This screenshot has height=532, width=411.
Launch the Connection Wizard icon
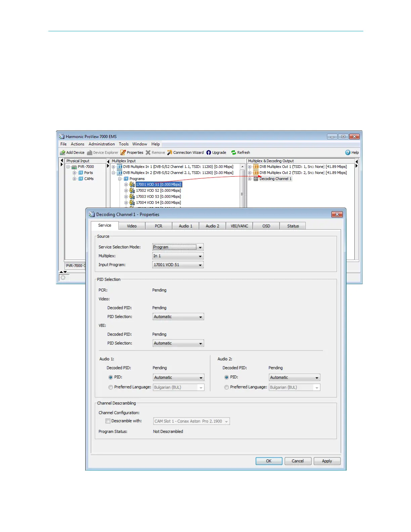tap(170, 152)
